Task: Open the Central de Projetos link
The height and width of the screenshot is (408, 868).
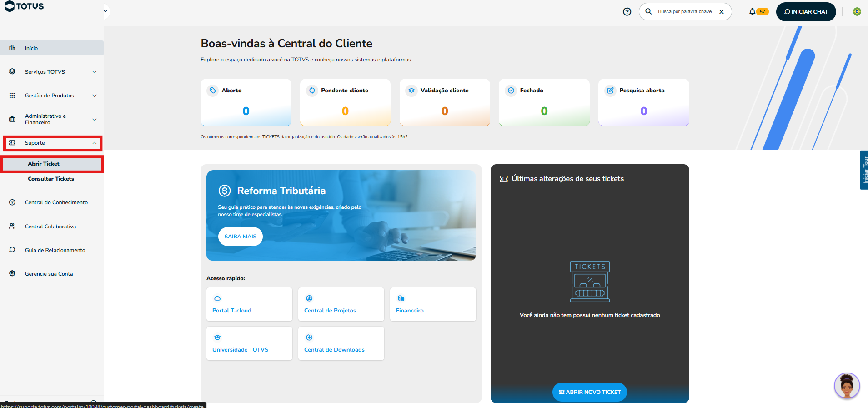Action: tap(341, 304)
